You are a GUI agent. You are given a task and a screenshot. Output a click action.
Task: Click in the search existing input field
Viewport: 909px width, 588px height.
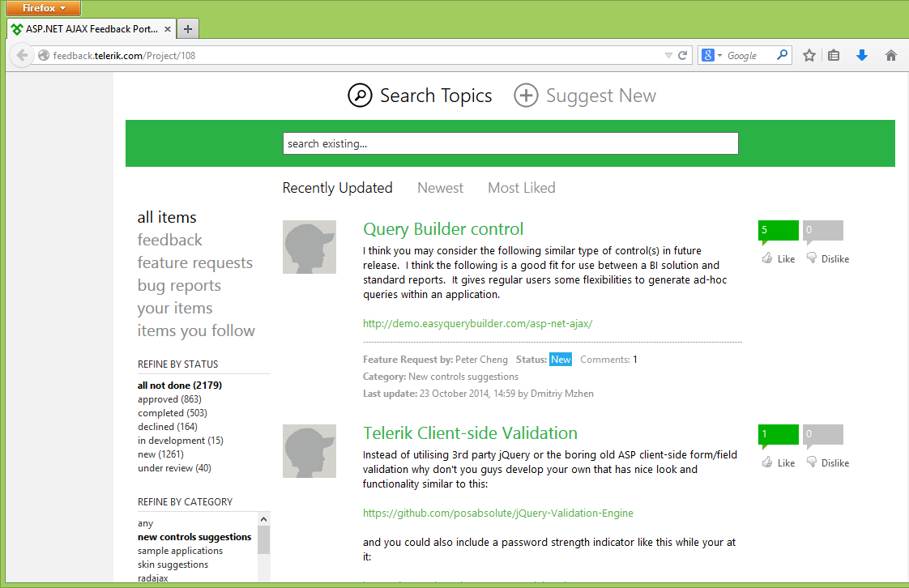point(510,143)
